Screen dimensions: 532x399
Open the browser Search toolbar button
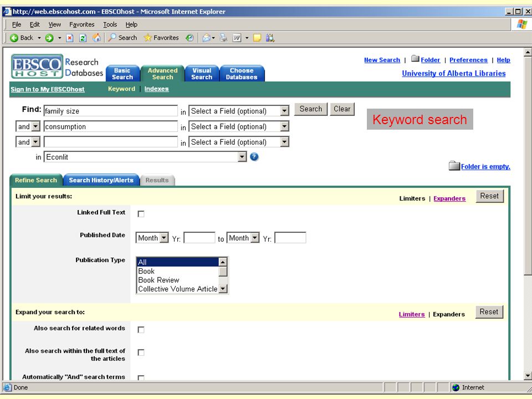(x=122, y=38)
